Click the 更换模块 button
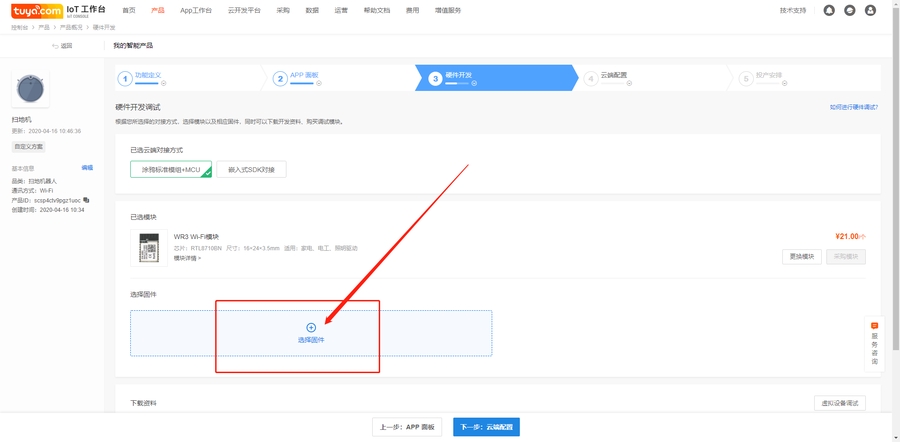The width and height of the screenshot is (900, 442). pos(801,257)
